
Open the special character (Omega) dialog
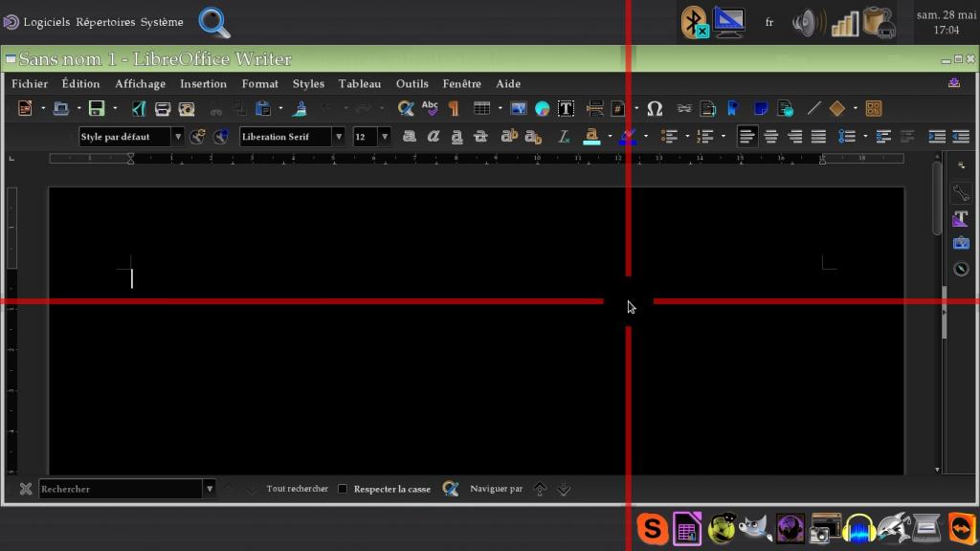pos(655,109)
